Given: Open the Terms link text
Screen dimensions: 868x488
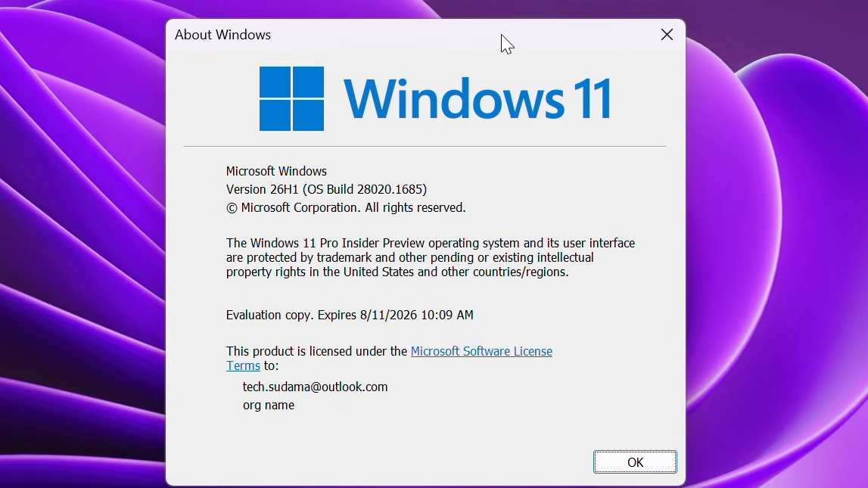Looking at the screenshot, I should pyautogui.click(x=243, y=365).
